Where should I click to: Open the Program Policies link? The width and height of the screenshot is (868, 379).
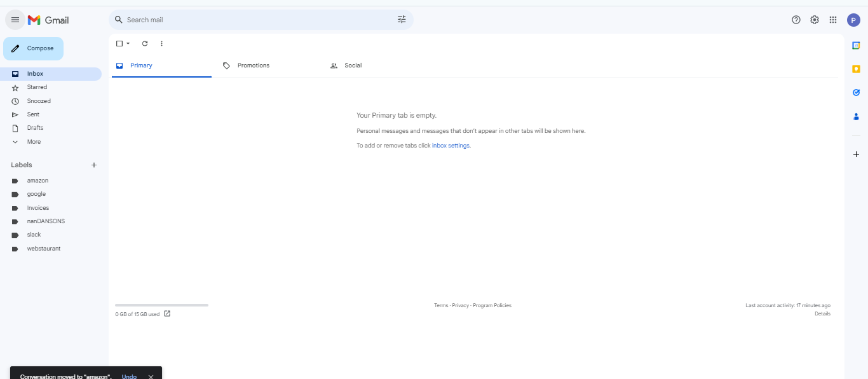coord(492,305)
